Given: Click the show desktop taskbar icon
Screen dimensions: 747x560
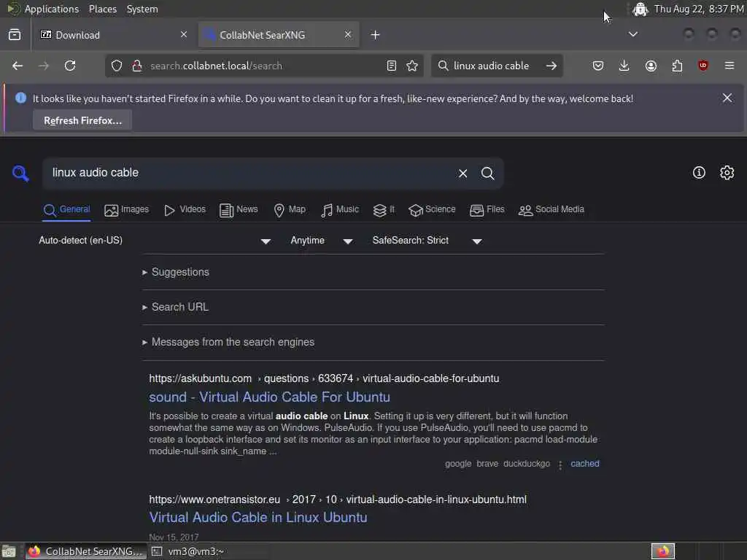Looking at the screenshot, I should coord(9,551).
